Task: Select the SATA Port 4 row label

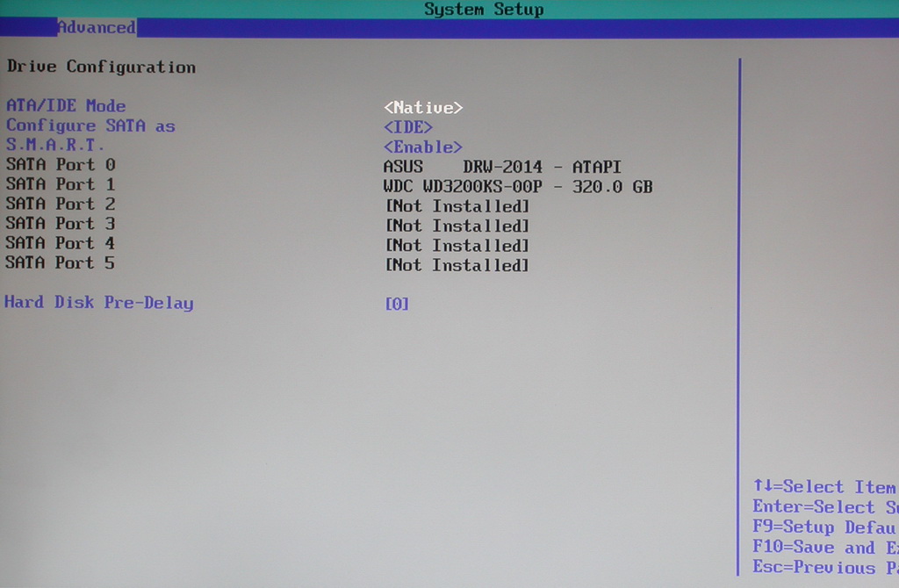Action: 61,243
